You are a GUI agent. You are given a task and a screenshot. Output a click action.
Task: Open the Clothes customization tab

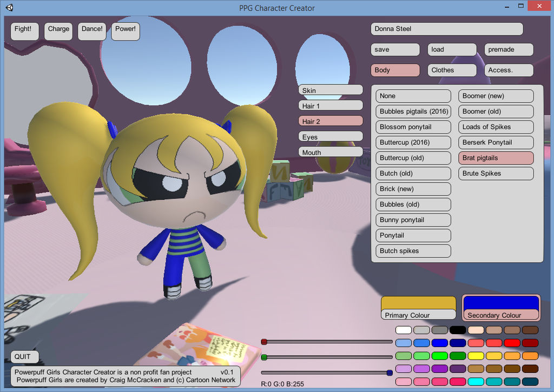pos(452,70)
